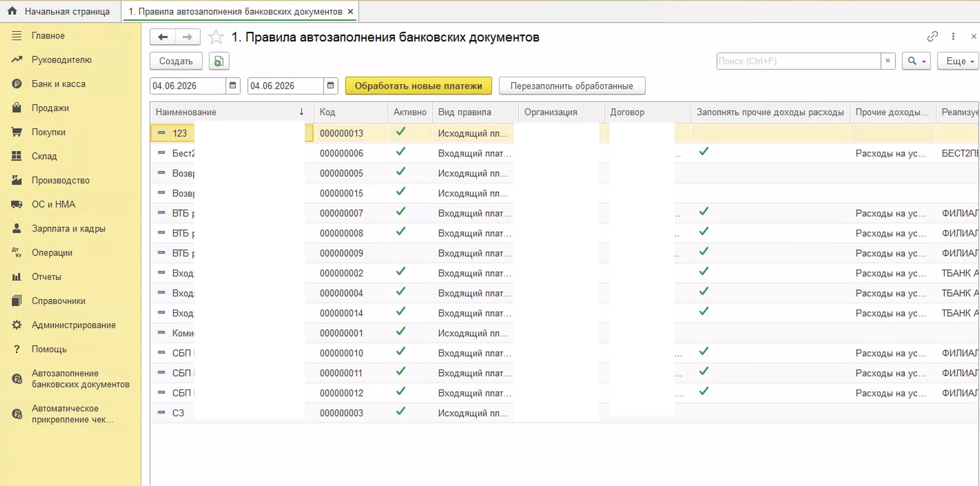The width and height of the screenshot is (980, 486).
Task: Sort by the Наименование column header
Action: pyautogui.click(x=232, y=112)
